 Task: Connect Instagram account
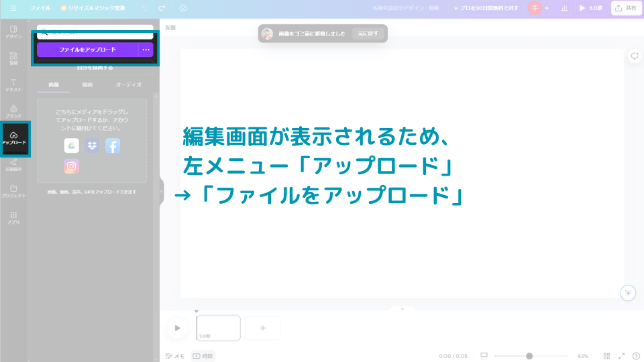72,166
